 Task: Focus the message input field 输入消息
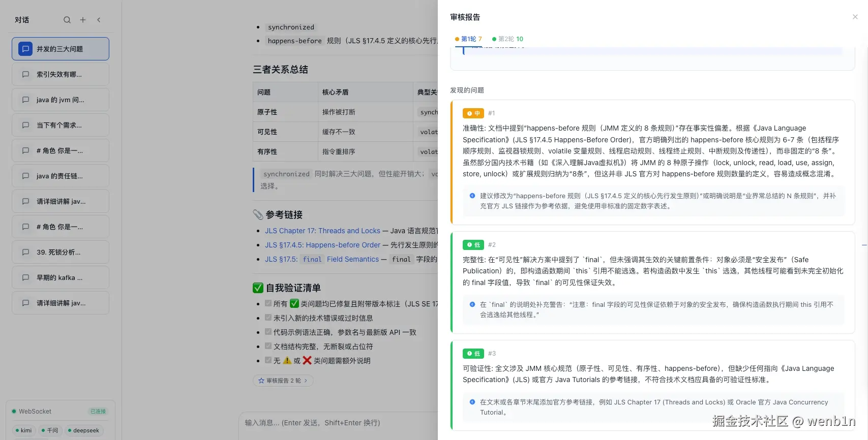[x=339, y=423]
